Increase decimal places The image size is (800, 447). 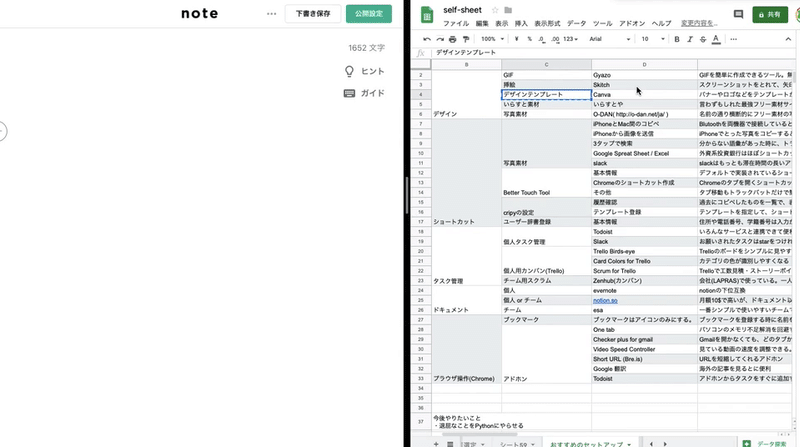[x=555, y=39]
